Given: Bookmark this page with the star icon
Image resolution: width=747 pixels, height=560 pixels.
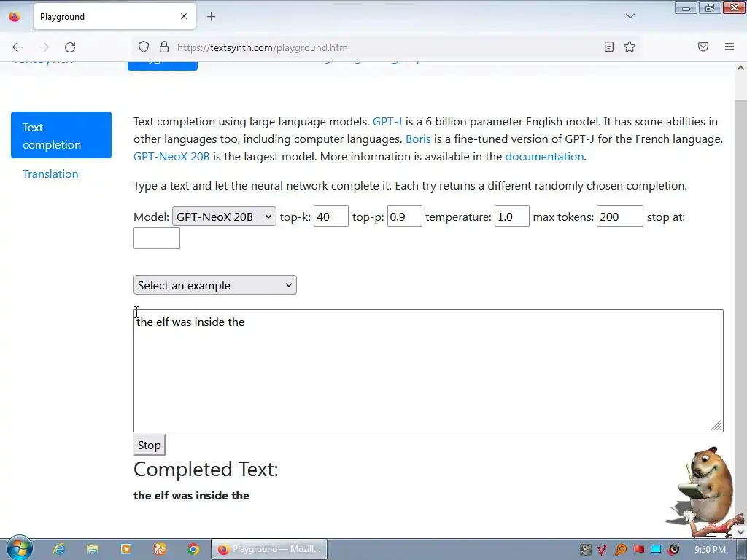Looking at the screenshot, I should pos(630,47).
